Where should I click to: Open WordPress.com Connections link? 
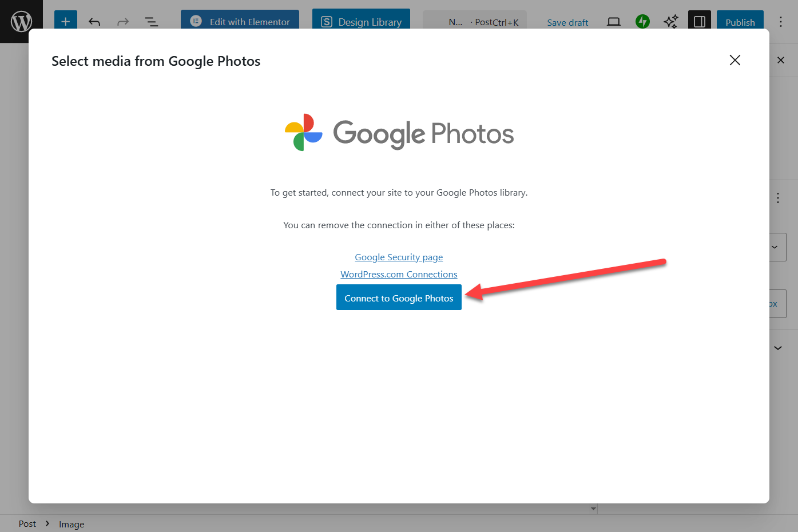click(x=399, y=275)
